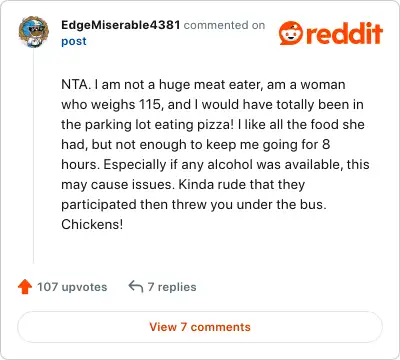The image size is (400, 360).
Task: Click the reply arrow icon
Action: pos(136,286)
